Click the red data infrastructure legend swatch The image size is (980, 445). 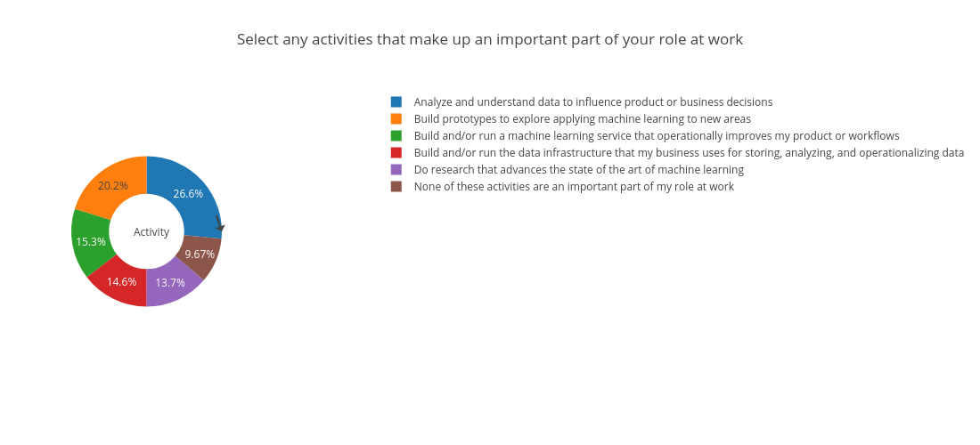(x=396, y=152)
